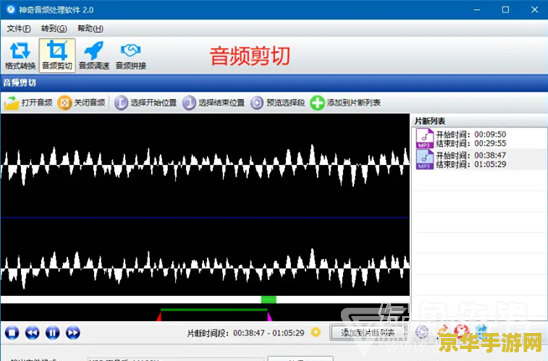The width and height of the screenshot is (548, 361).
Task: Click the 关闭音频 close audio button
Action: 81,103
